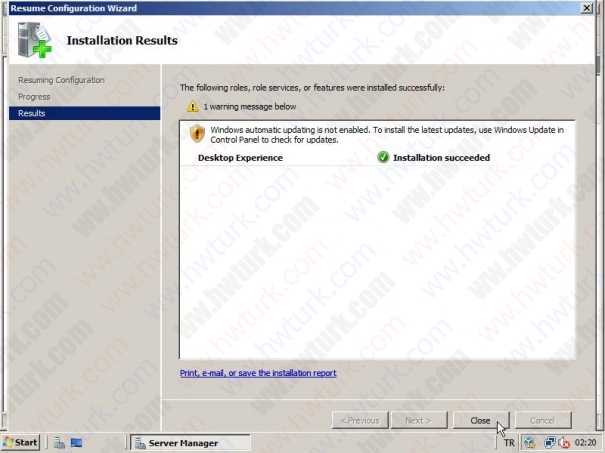Click the wizard server icon in header
This screenshot has height=453, width=605.
(34, 40)
